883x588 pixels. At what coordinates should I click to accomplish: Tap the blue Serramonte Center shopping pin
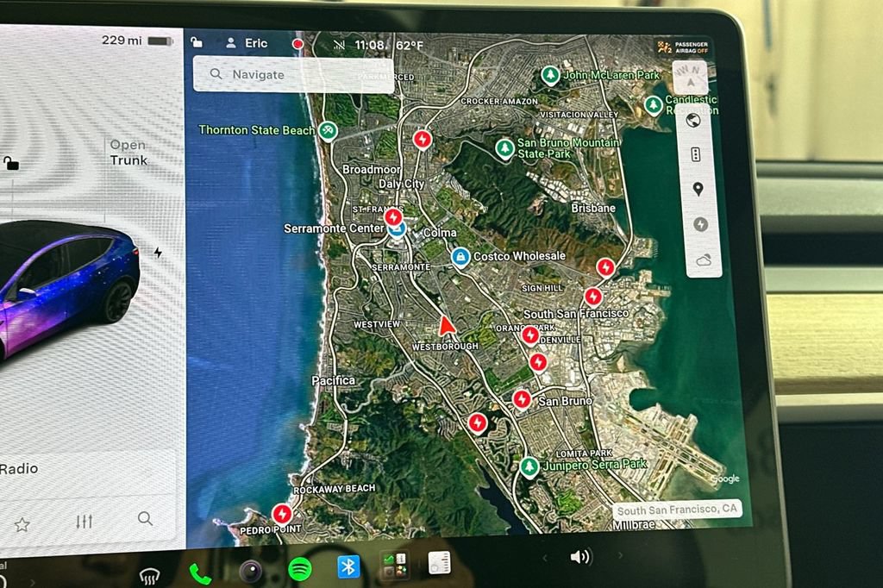(x=398, y=230)
